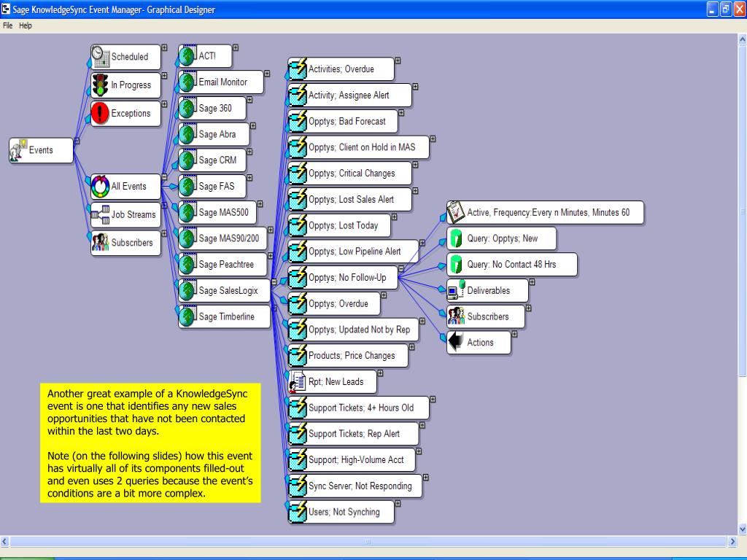
Task: Click the Sage SalesLogix globe icon
Action: pos(187,290)
